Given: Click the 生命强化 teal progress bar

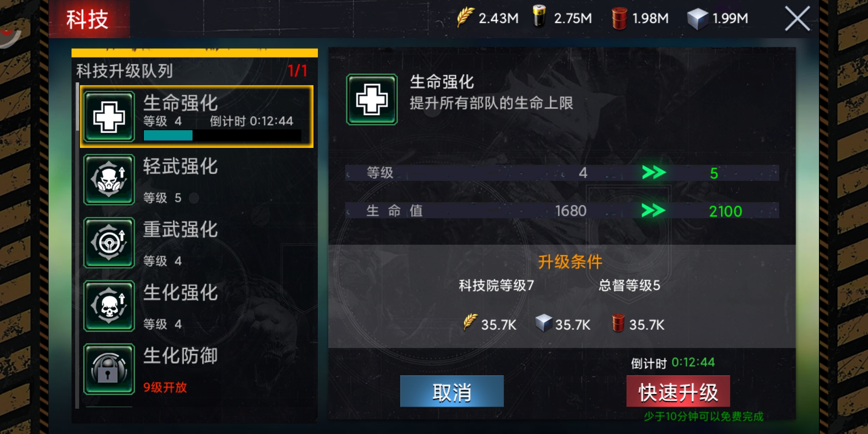Looking at the screenshot, I should tap(223, 136).
